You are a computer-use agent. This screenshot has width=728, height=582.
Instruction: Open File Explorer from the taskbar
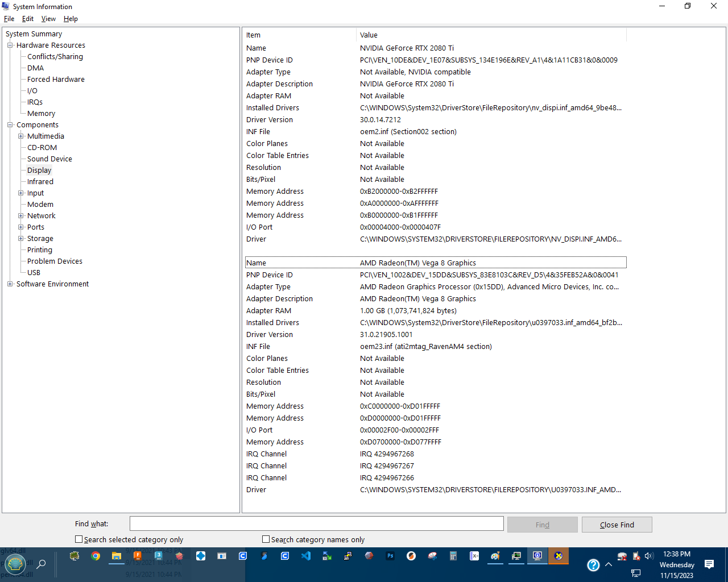(117, 556)
